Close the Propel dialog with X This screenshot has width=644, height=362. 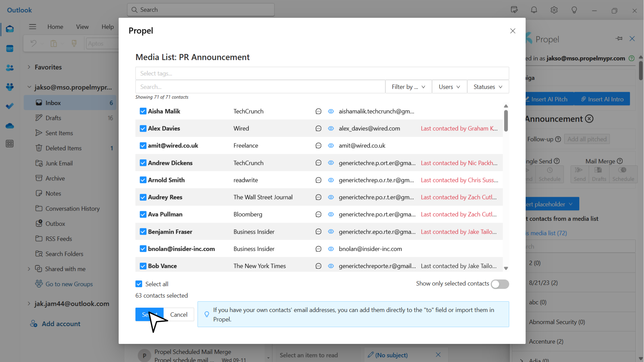tap(513, 31)
